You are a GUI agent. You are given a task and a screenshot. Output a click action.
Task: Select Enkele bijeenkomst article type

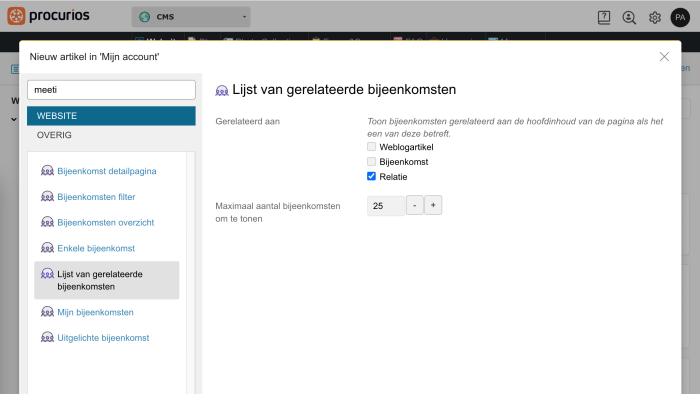(x=96, y=248)
